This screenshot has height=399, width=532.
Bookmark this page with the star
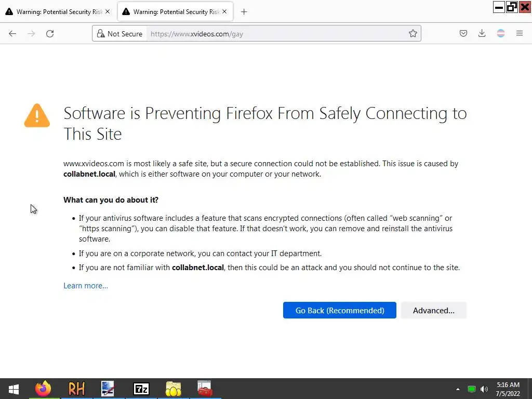[x=413, y=33]
